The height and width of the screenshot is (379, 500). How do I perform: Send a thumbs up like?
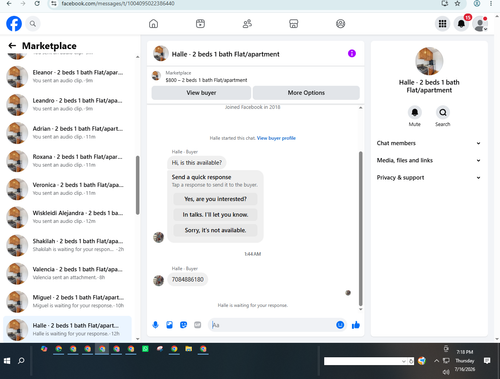click(x=356, y=325)
